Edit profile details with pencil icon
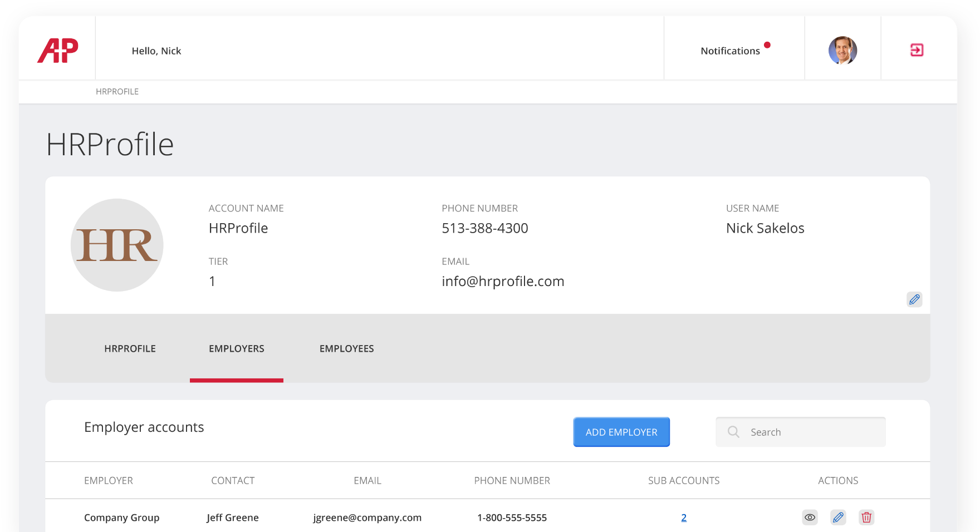Viewport: 980px width, 532px height. pyautogui.click(x=914, y=299)
